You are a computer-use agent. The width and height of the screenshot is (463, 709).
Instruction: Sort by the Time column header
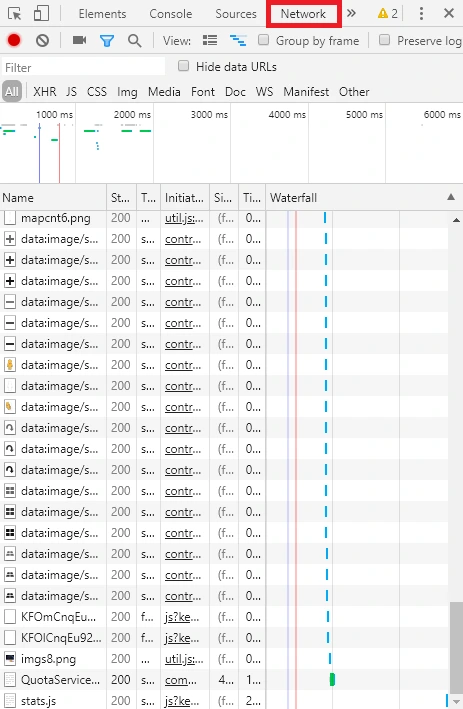pyautogui.click(x=252, y=198)
